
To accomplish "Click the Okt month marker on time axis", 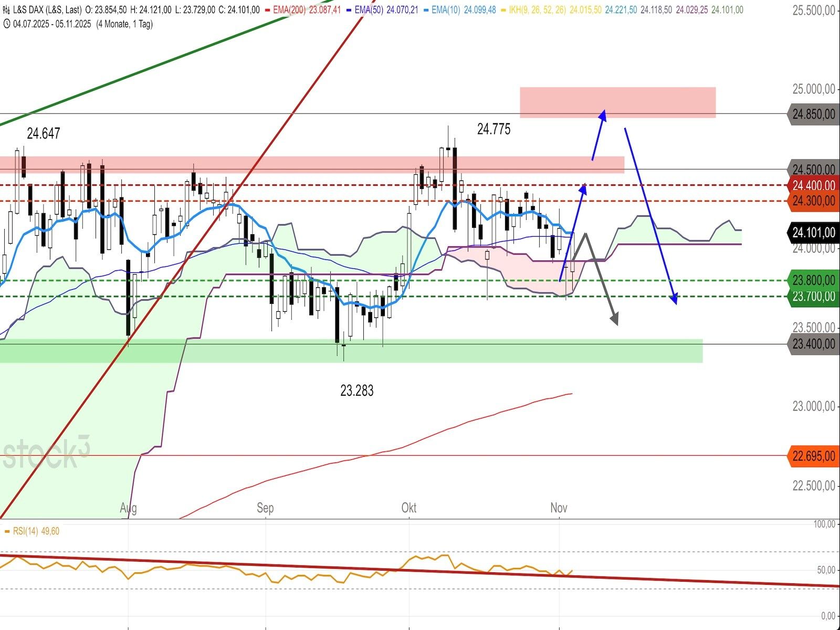I will pos(408,508).
